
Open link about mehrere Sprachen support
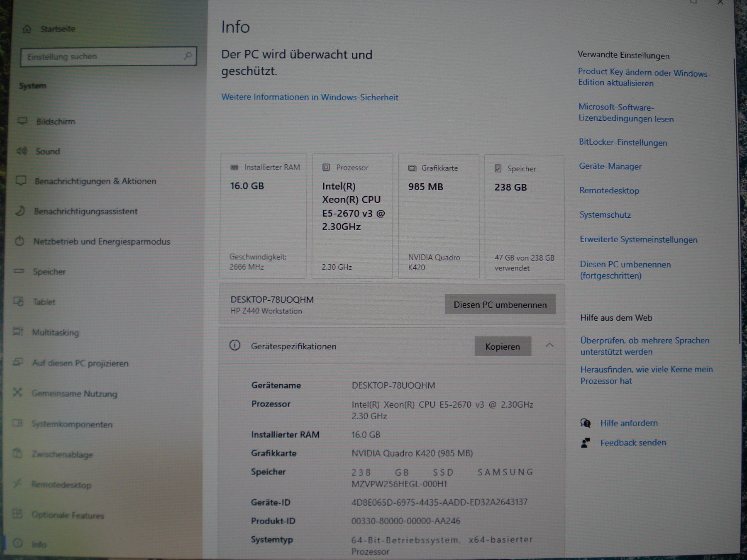pos(644,346)
